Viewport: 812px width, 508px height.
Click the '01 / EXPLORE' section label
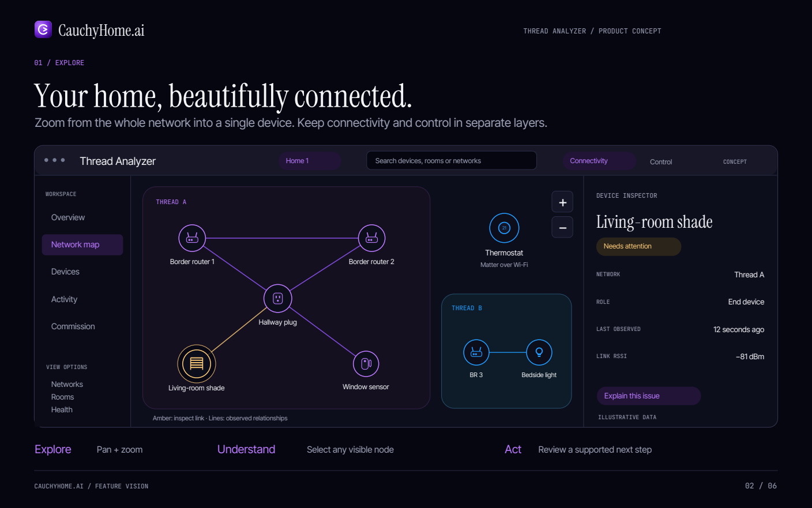coord(59,63)
